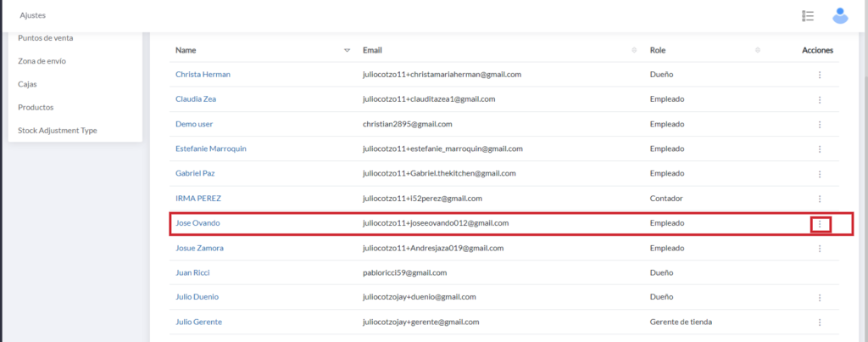
Task: Open actions menu for IRMA PEREZ
Action: point(820,199)
